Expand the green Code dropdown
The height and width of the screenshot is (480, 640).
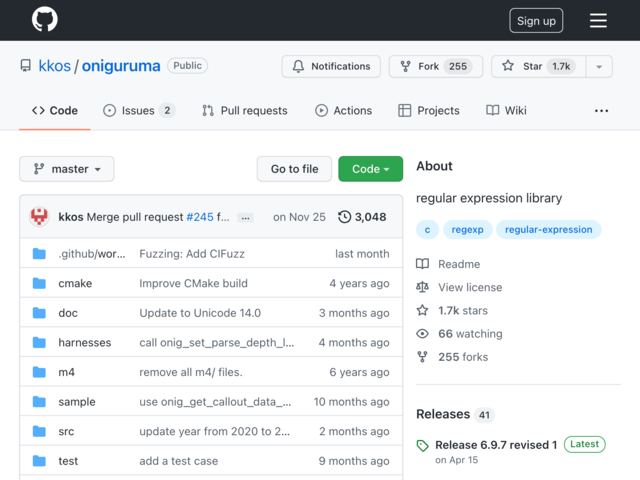click(371, 169)
